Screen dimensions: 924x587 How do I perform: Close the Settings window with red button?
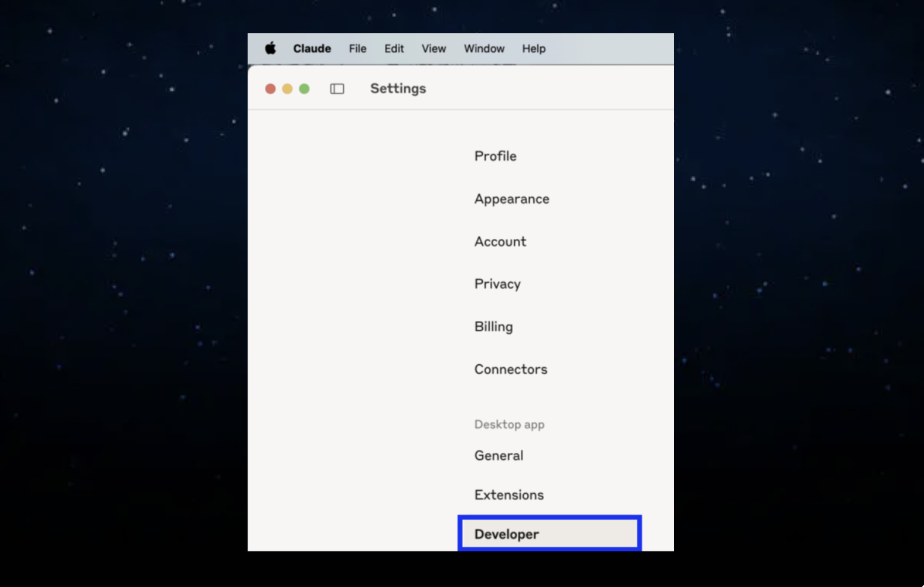[x=270, y=89]
